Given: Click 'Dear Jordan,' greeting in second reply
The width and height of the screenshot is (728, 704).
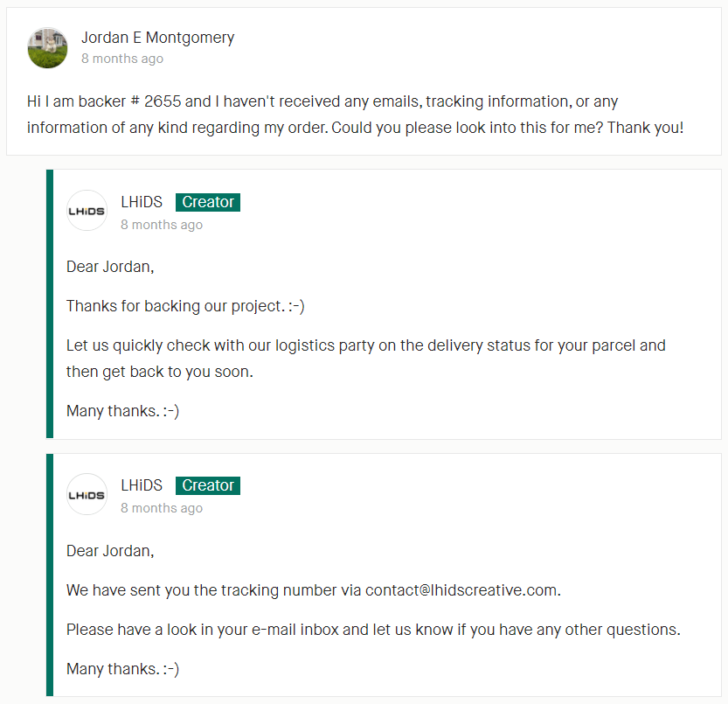Looking at the screenshot, I should click(110, 551).
